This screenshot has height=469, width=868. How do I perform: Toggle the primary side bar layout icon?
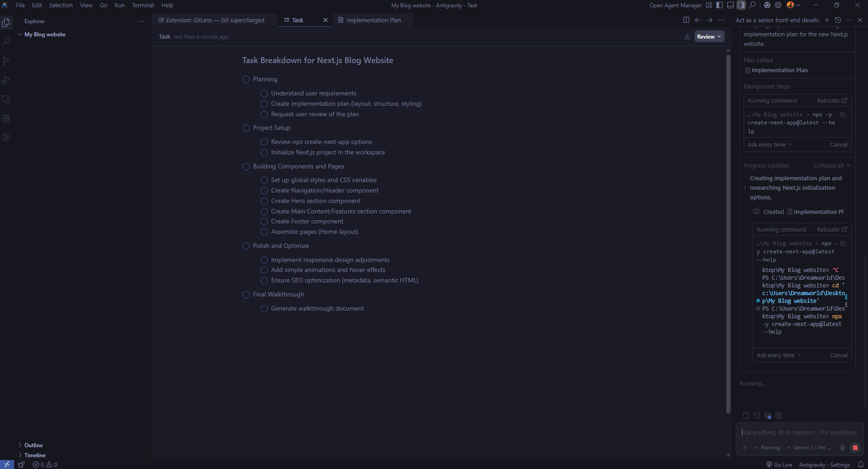(x=720, y=5)
